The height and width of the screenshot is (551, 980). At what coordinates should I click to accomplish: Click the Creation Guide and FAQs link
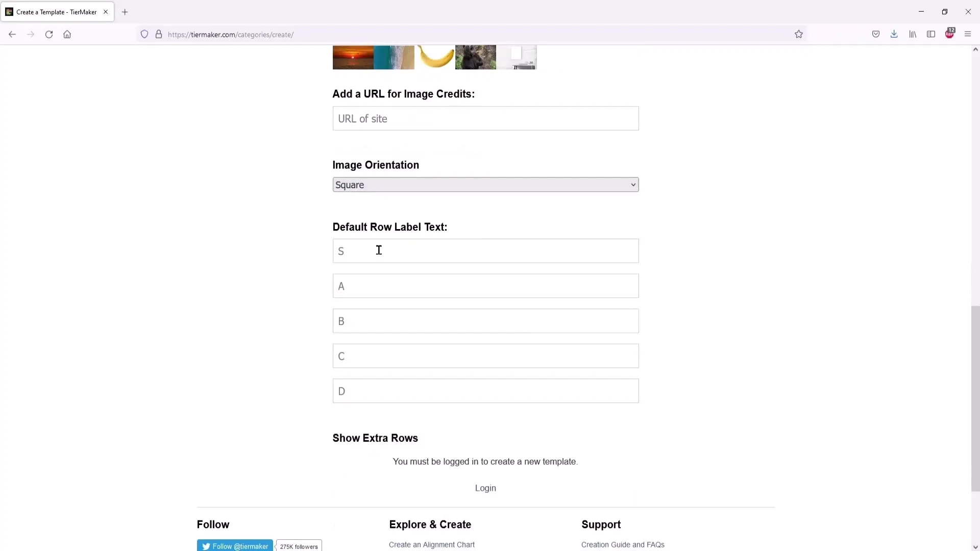tap(623, 544)
